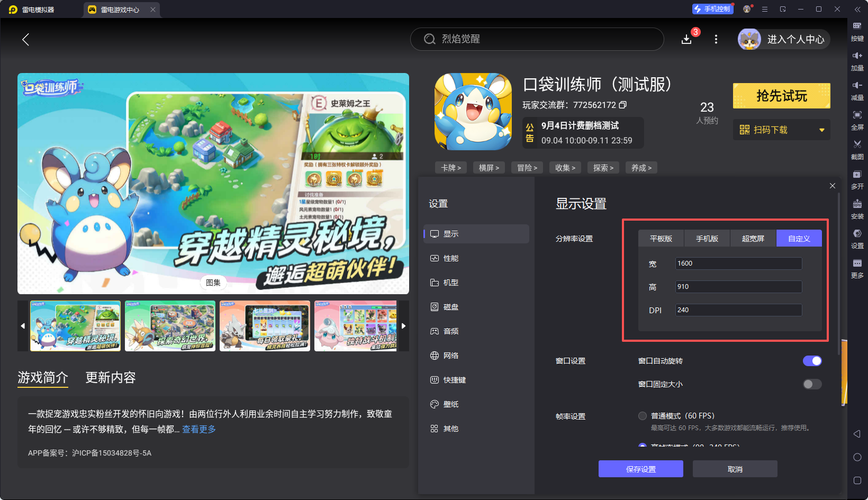The height and width of the screenshot is (500, 868).
Task: Click 查看更多 link
Action: 199,429
